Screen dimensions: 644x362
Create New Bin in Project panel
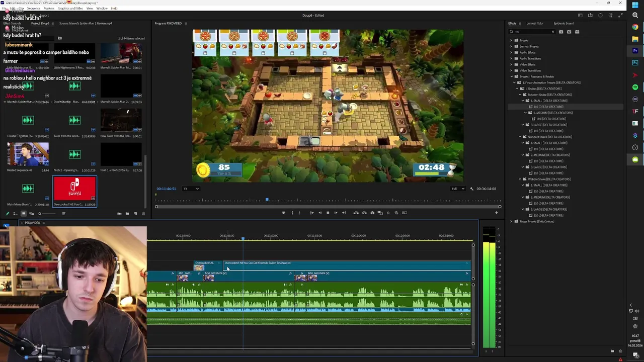[127, 214]
